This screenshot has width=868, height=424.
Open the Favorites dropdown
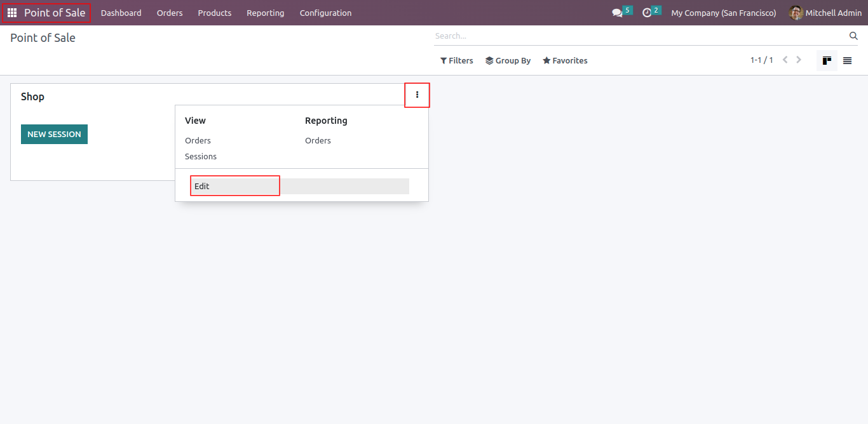564,60
